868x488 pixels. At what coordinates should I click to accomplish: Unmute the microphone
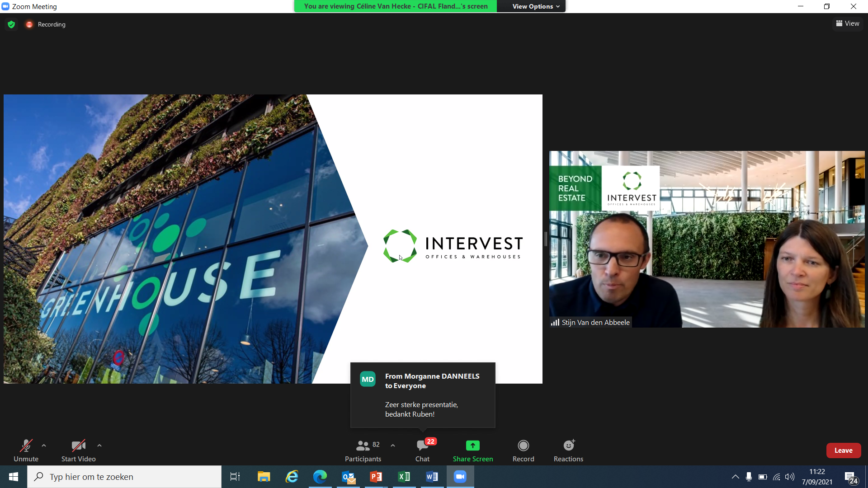click(x=26, y=446)
